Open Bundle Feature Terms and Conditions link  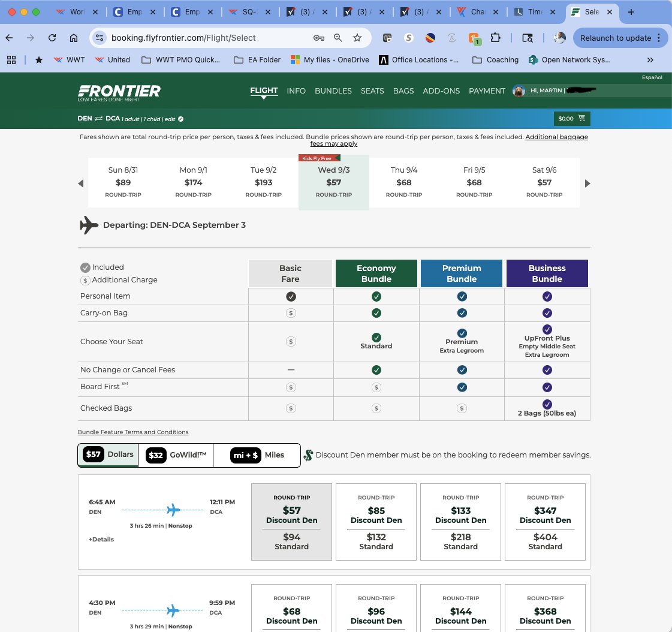pos(133,432)
